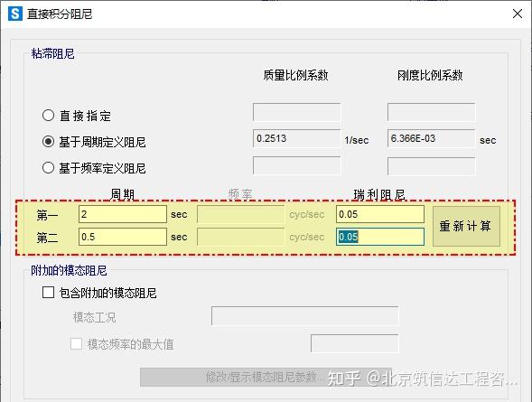This screenshot has height=402, width=532.
Task: Click the 1/sec unit label
Action: tap(356, 140)
